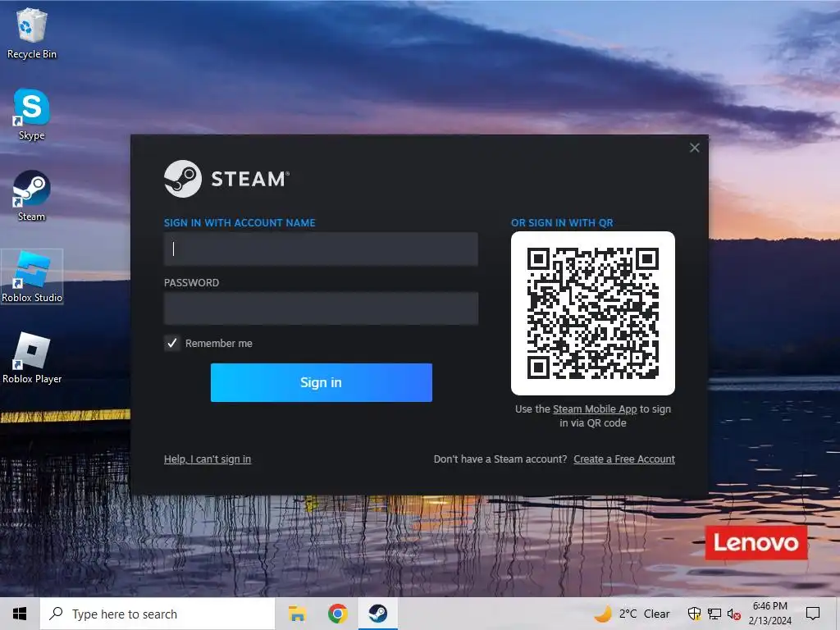The height and width of the screenshot is (630, 840).
Task: Open the network tray icon
Action: click(714, 614)
